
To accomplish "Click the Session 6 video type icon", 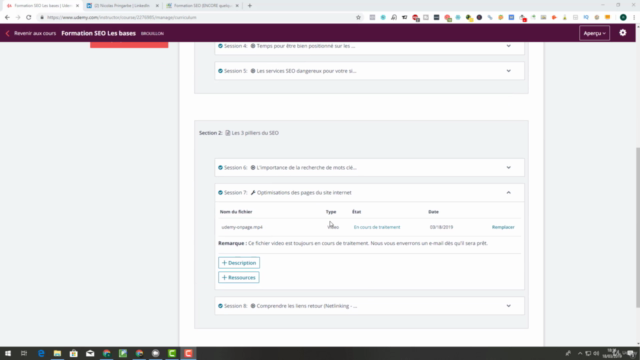I will pyautogui.click(x=253, y=168).
